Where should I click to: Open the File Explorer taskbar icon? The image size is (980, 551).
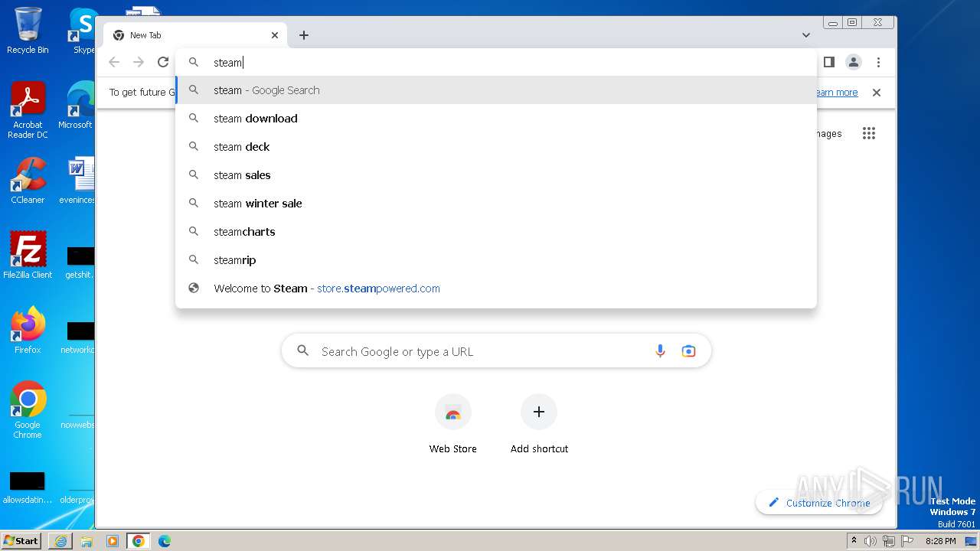pos(87,541)
